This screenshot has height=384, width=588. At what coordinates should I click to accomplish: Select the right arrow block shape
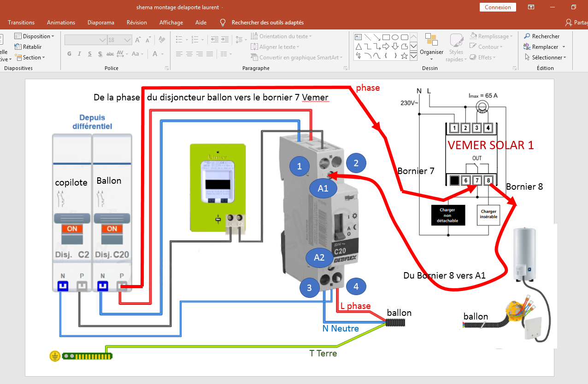tap(386, 47)
